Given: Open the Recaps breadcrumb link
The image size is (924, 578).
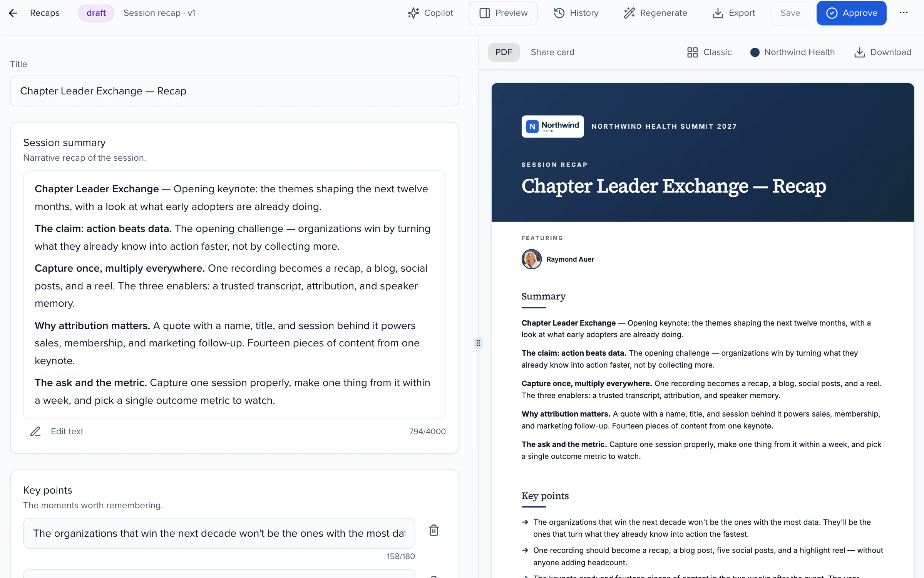Looking at the screenshot, I should 45,13.
